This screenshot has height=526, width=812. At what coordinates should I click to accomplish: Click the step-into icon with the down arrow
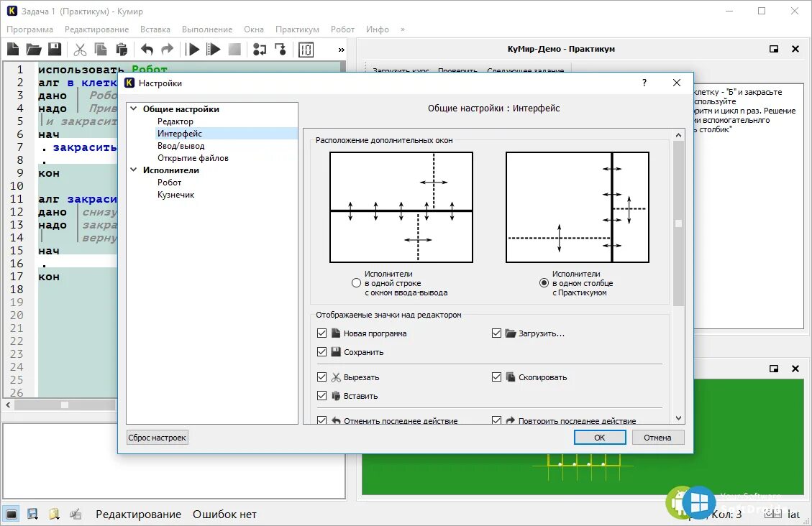(x=280, y=49)
